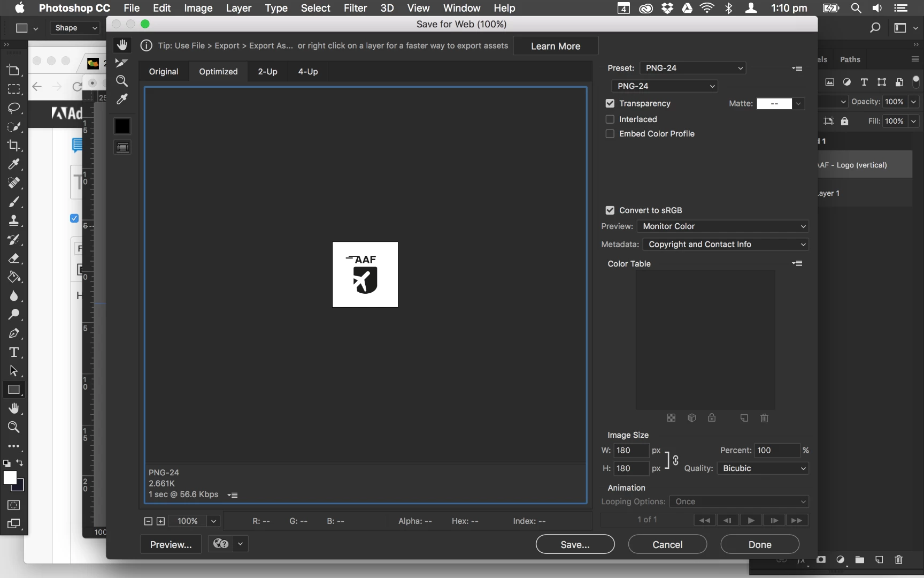This screenshot has width=924, height=578.
Task: Click the Color Table lock color icon
Action: [712, 418]
